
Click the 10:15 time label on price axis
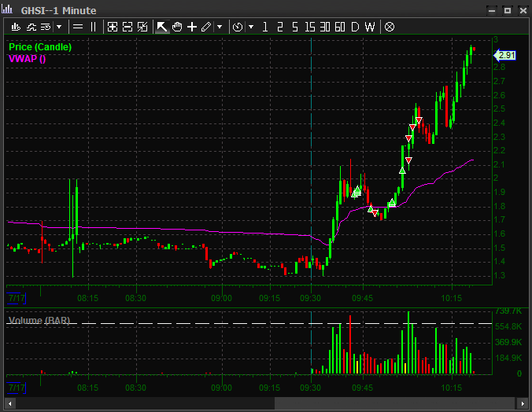[451, 299]
